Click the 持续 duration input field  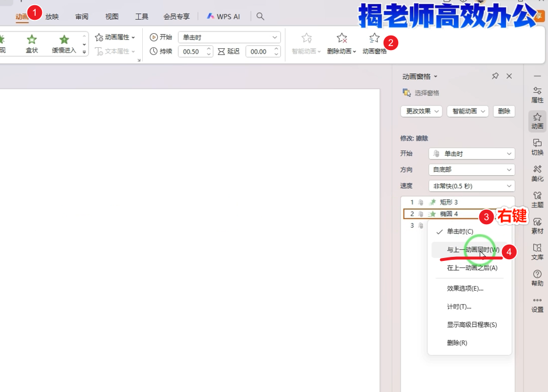[x=189, y=52]
